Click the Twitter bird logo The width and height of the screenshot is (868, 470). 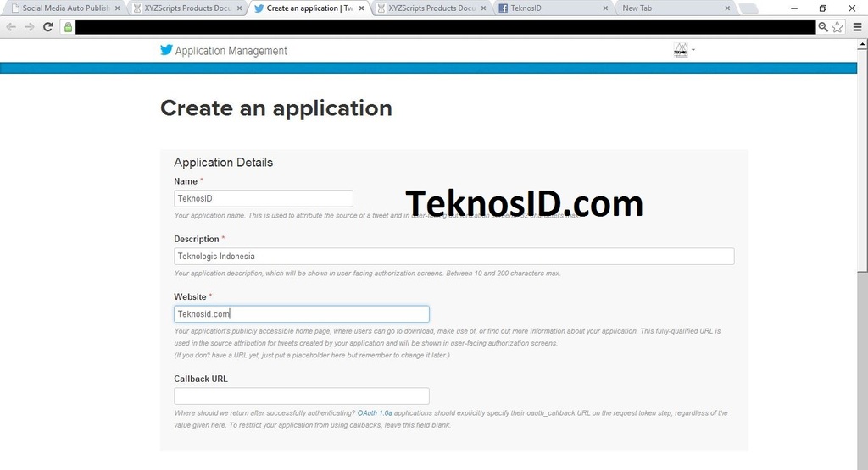tap(166, 50)
